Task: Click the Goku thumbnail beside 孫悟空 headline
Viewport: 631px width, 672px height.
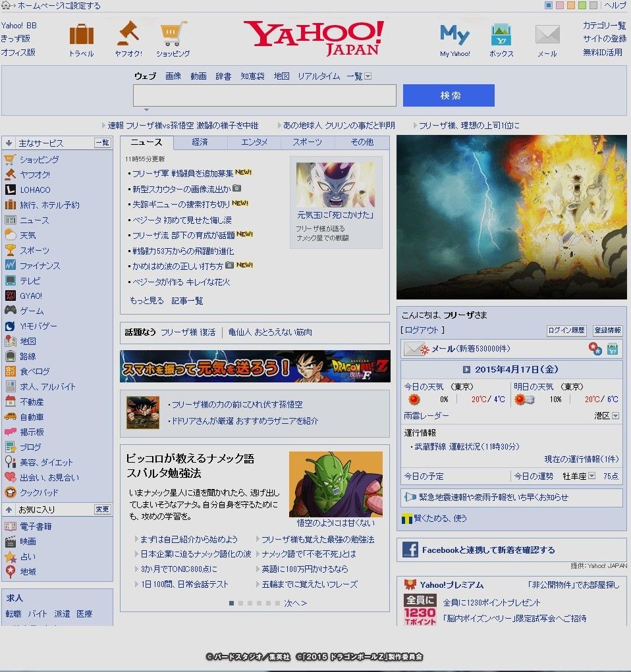Action: coord(143,412)
